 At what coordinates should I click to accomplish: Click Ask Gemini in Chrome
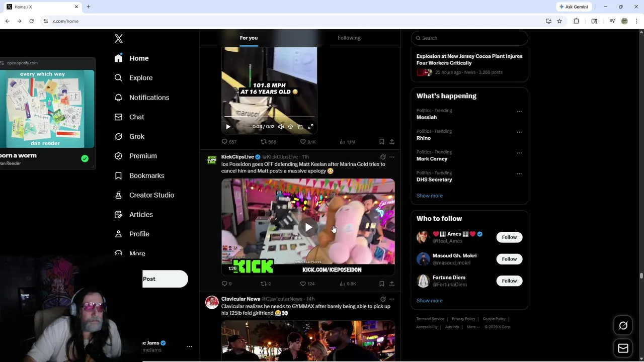pyautogui.click(x=574, y=7)
